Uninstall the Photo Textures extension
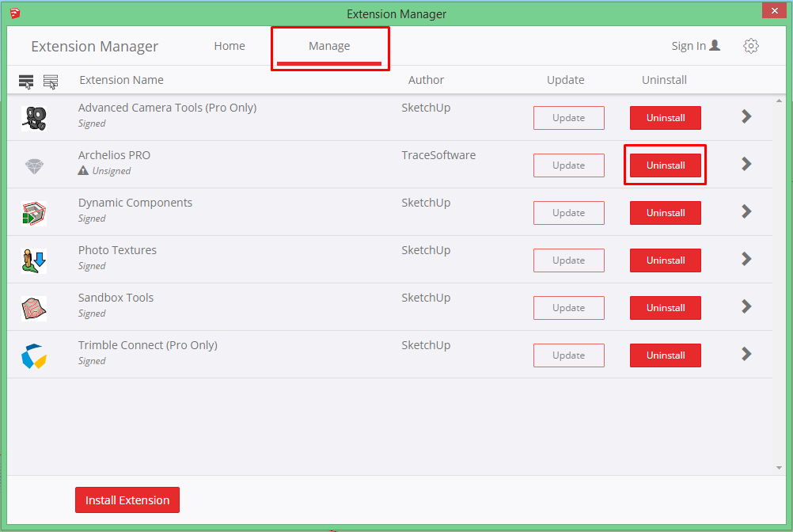Screen dimensions: 793x532 665,260
